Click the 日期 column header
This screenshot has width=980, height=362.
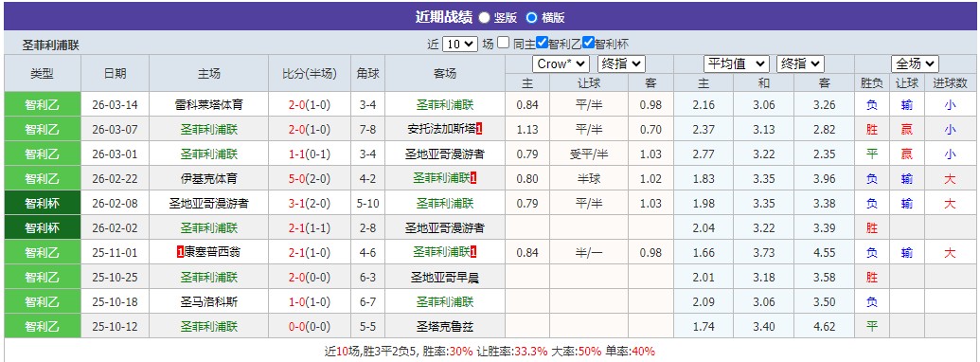click(115, 73)
